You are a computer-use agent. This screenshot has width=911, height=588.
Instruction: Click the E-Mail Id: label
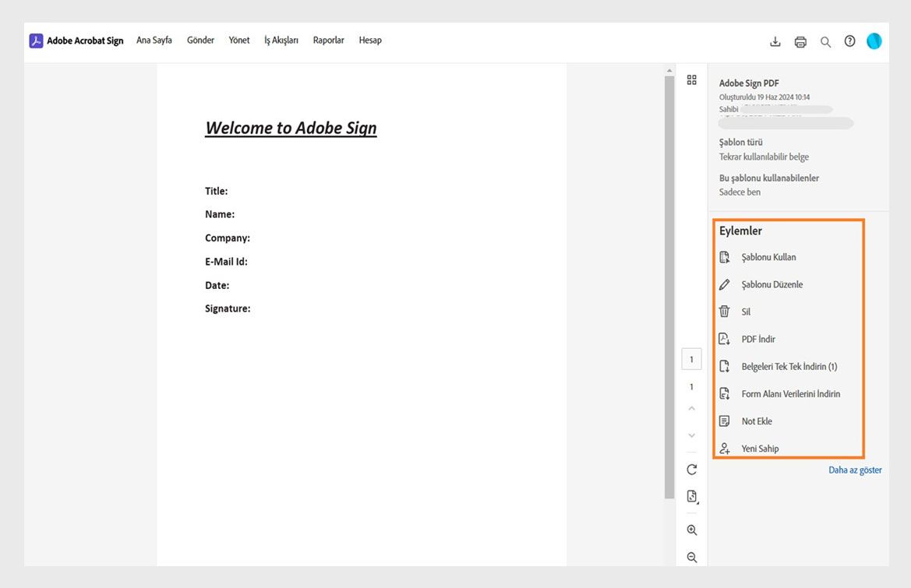tap(226, 262)
